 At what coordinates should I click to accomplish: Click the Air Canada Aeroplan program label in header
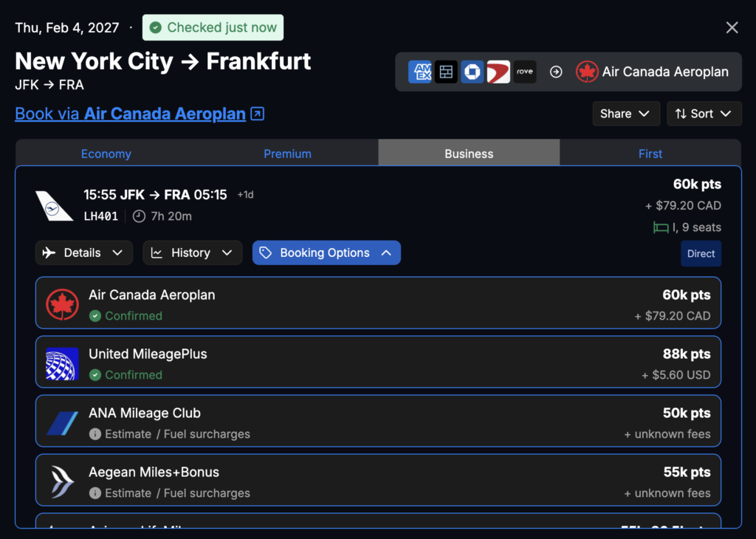[x=665, y=72]
